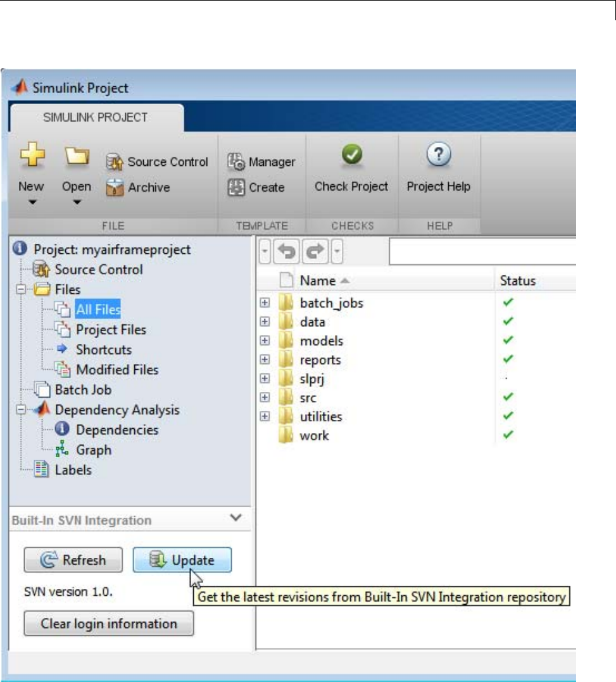Select Project Files in the tree
This screenshot has width=616, height=682.
111,330
